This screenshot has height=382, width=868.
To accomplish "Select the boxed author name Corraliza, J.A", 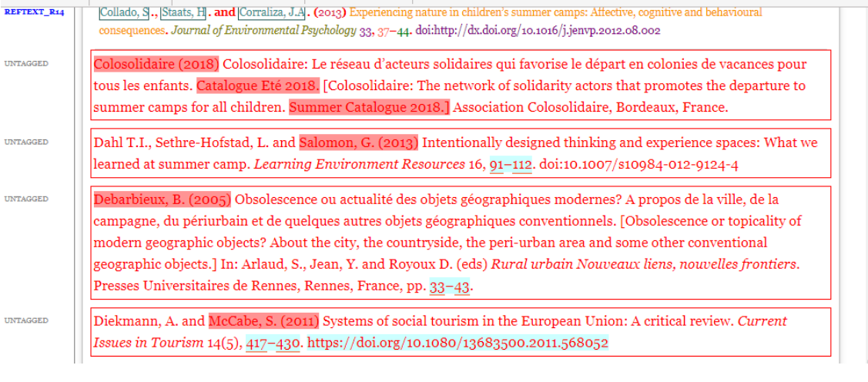I will coord(272,13).
